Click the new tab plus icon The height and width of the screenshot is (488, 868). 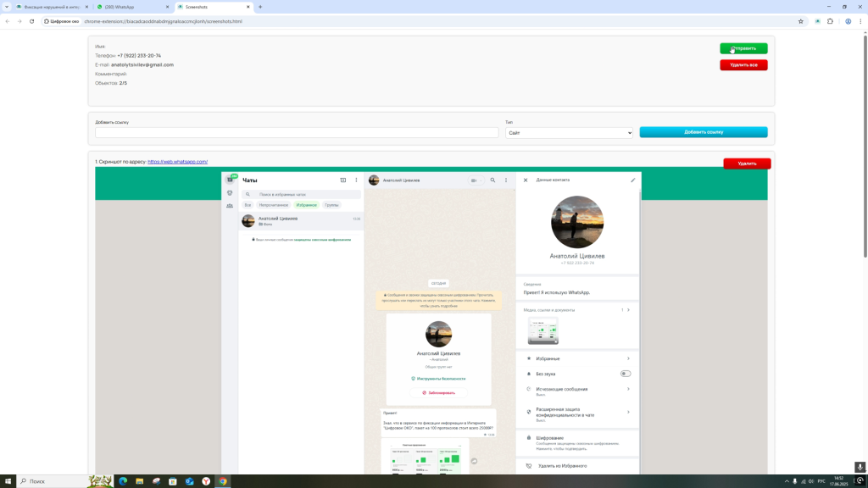260,7
